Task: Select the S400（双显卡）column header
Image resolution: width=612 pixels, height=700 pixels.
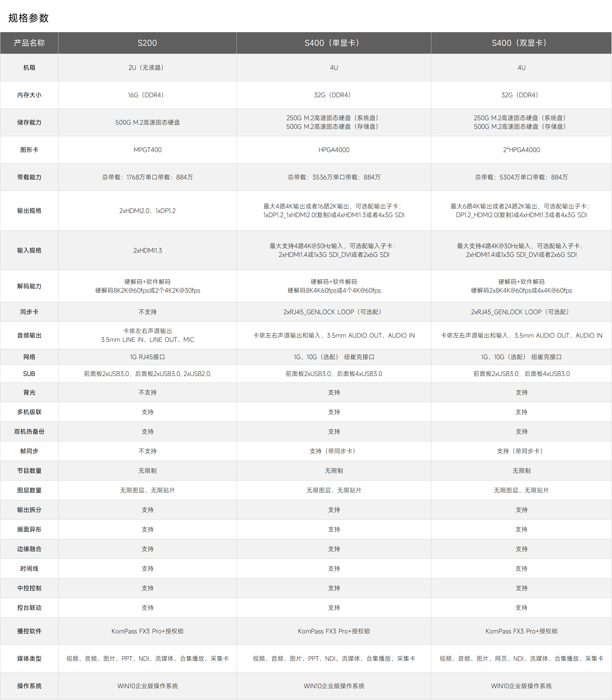Action: (521, 43)
